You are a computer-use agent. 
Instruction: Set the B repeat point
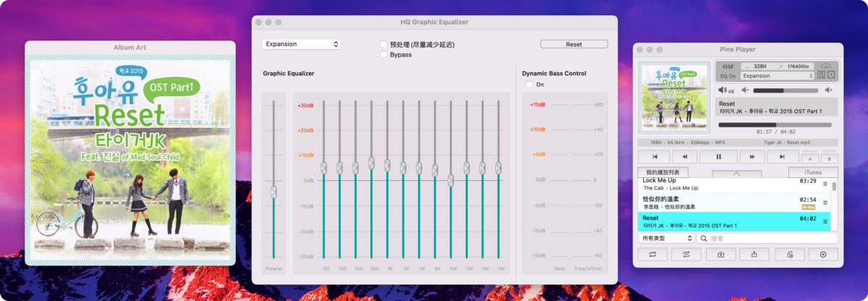tap(829, 158)
